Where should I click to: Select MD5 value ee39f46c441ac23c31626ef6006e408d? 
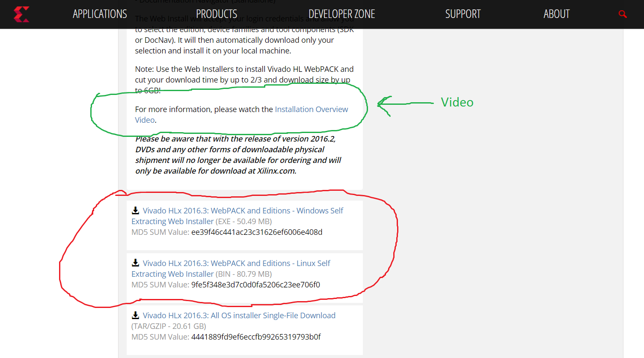click(257, 232)
